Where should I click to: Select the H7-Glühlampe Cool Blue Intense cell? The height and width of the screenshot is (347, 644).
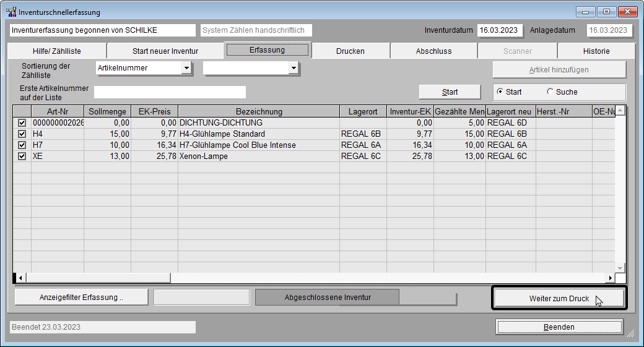[259, 145]
